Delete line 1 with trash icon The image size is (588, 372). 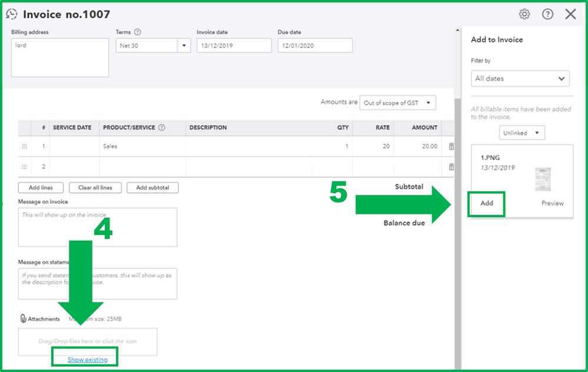(451, 146)
